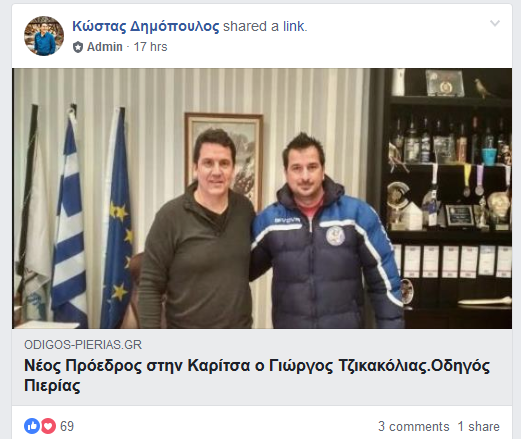View the 1 share details

click(479, 427)
